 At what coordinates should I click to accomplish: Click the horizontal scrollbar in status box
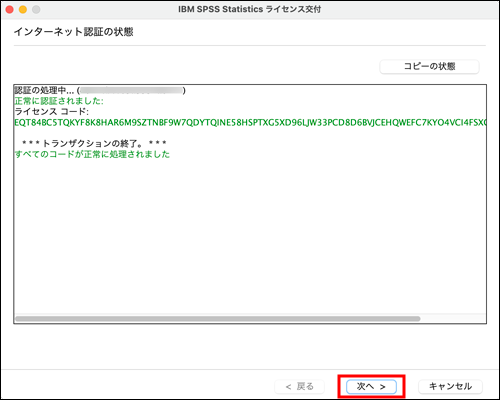click(218, 319)
